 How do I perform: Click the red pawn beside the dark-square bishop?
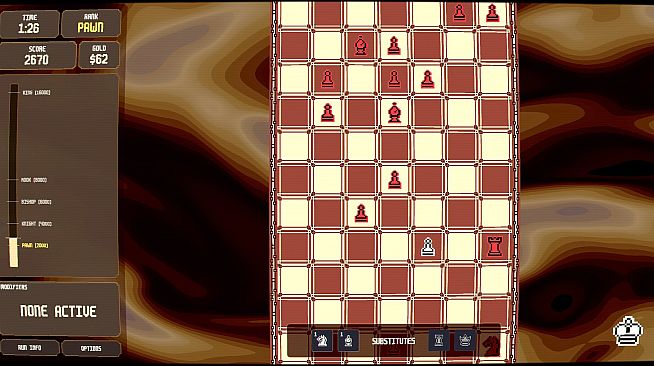tap(394, 46)
